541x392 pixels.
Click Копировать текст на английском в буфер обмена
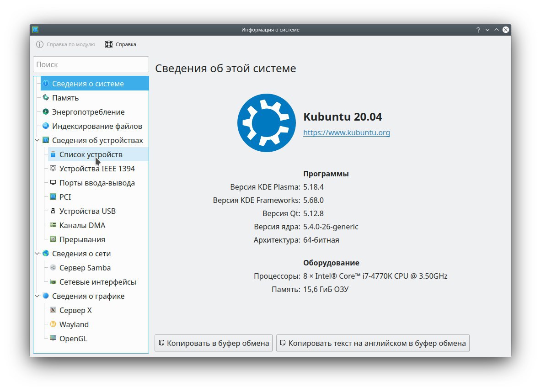click(x=373, y=343)
